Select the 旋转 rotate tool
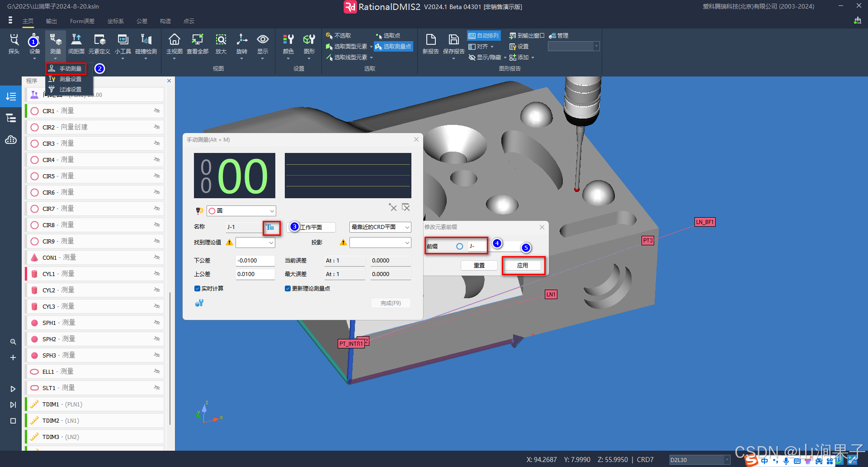Image resolution: width=868 pixels, height=467 pixels. tap(242, 44)
